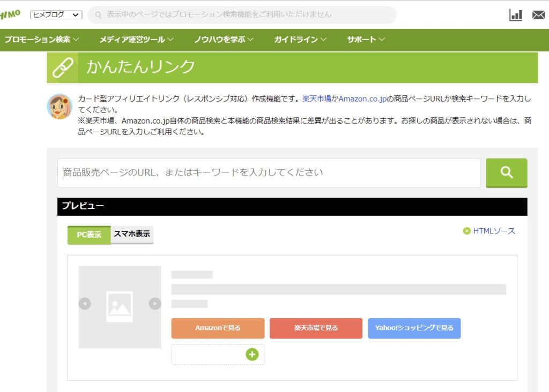Image resolution: width=549 pixels, height=392 pixels.
Task: Click the link icon beside かんたんリンク heading
Action: (64, 66)
